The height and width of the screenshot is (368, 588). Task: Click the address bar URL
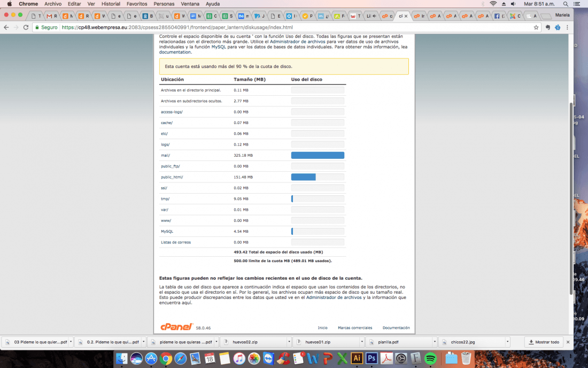(x=177, y=27)
